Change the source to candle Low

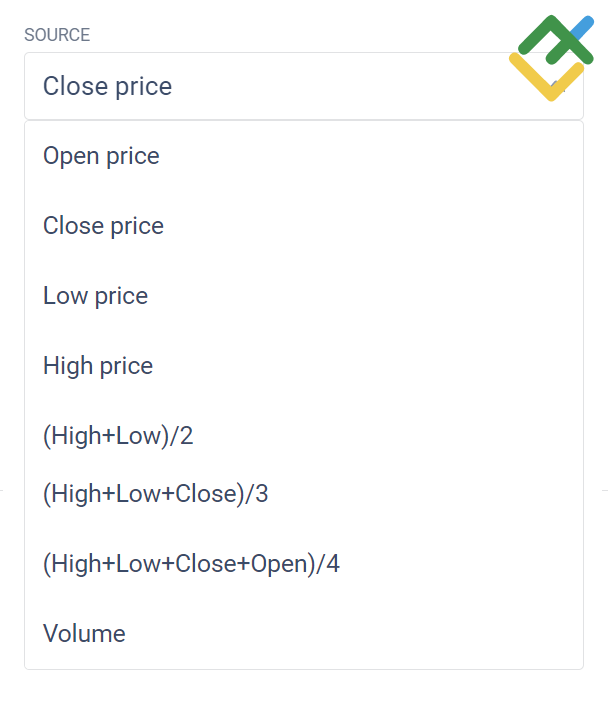pyautogui.click(x=304, y=296)
